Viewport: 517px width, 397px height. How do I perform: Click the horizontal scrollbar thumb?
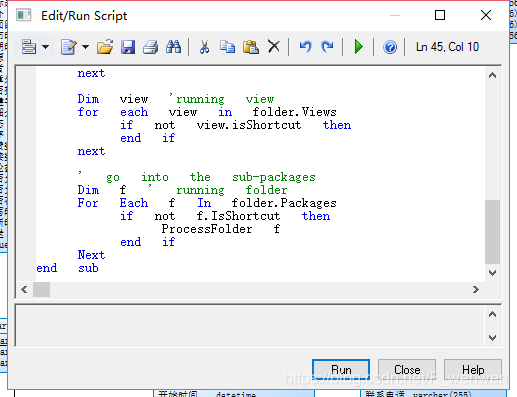pos(41,289)
